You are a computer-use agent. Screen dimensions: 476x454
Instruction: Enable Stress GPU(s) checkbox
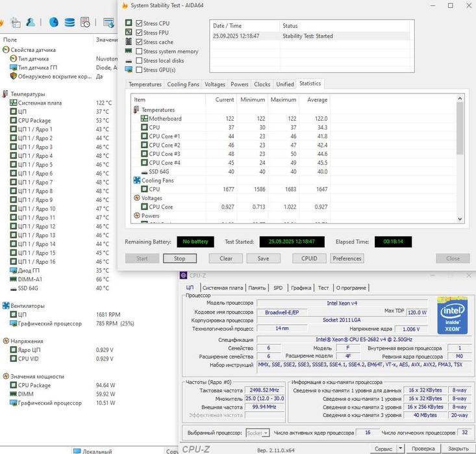click(139, 70)
